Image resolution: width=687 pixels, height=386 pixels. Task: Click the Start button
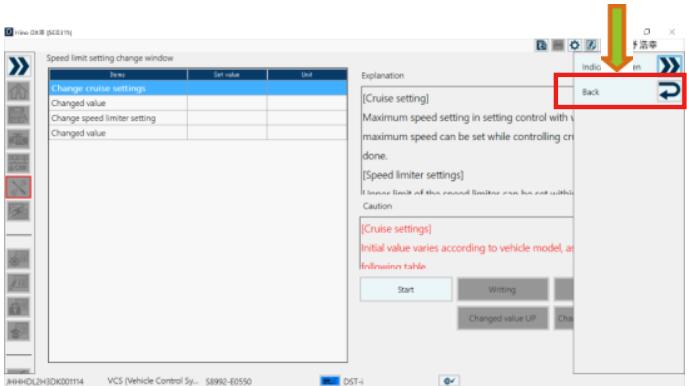click(x=406, y=289)
